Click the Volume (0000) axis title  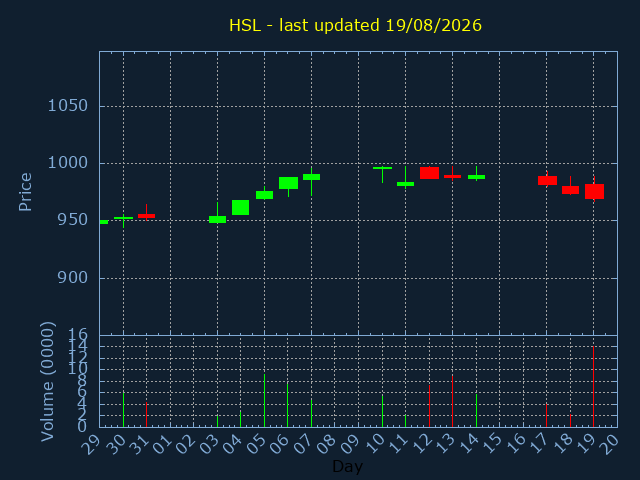(x=47, y=382)
